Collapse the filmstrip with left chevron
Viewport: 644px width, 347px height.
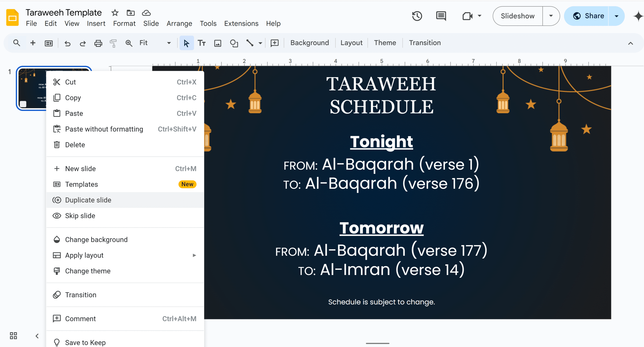pos(37,336)
